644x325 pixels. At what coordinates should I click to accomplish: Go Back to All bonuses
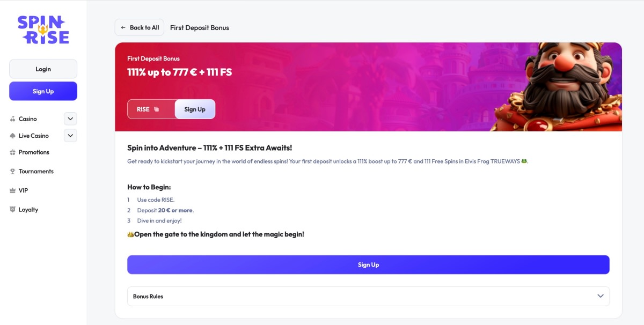point(140,27)
